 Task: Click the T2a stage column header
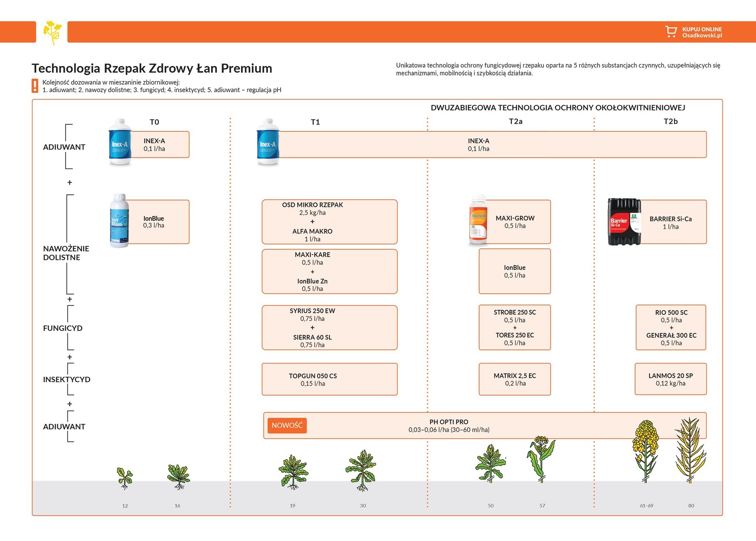point(515,122)
